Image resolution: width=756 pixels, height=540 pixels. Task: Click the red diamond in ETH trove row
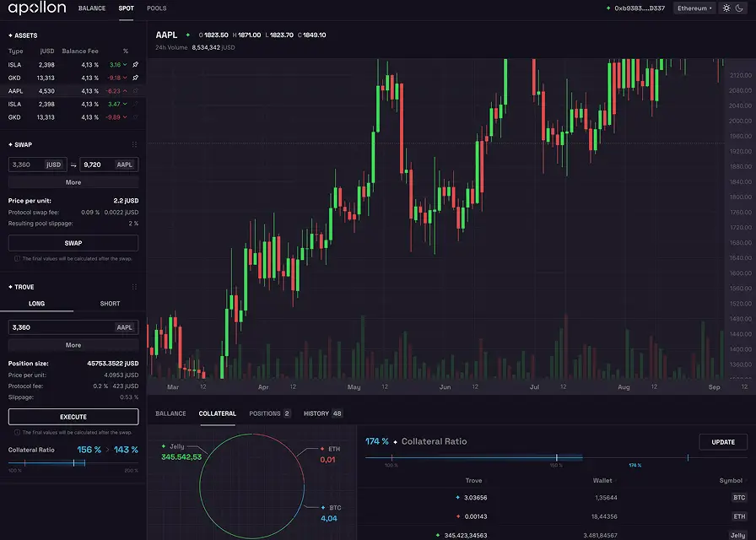(458, 516)
